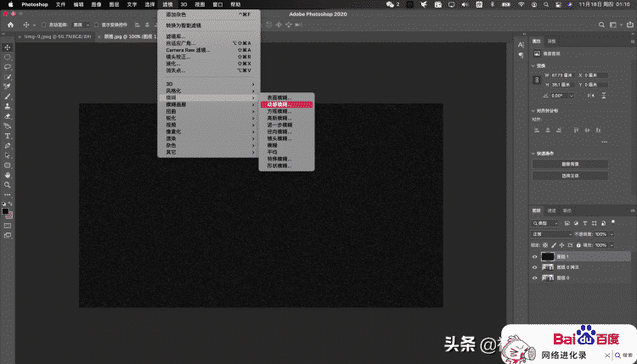
Task: Select the Brush tool
Action: pyautogui.click(x=8, y=97)
